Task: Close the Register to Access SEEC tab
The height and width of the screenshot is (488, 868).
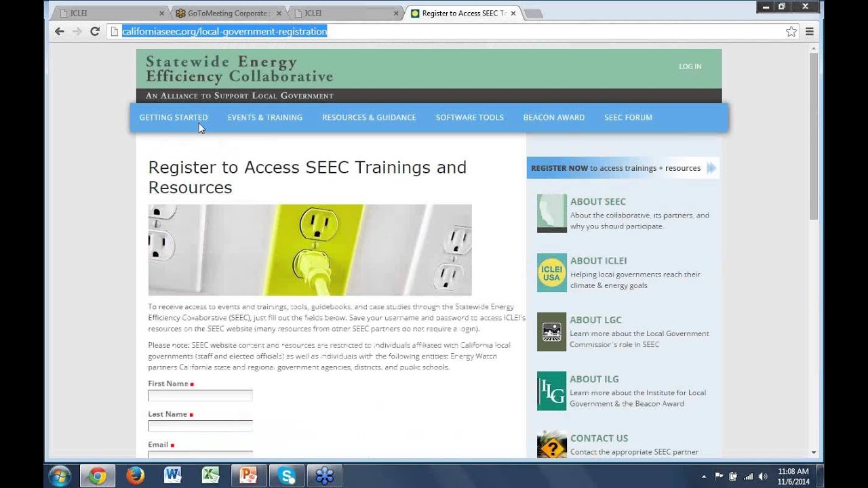Action: pos(513,13)
